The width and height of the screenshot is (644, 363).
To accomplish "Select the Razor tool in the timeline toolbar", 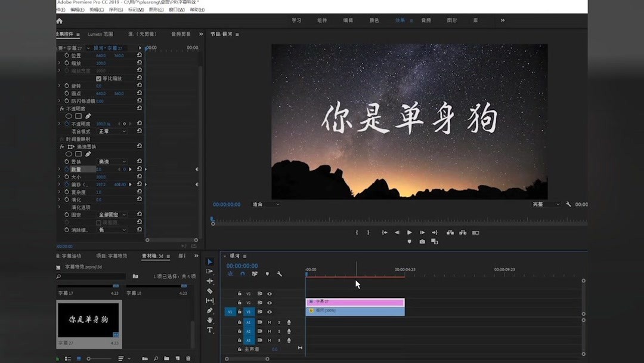I will [x=210, y=290].
